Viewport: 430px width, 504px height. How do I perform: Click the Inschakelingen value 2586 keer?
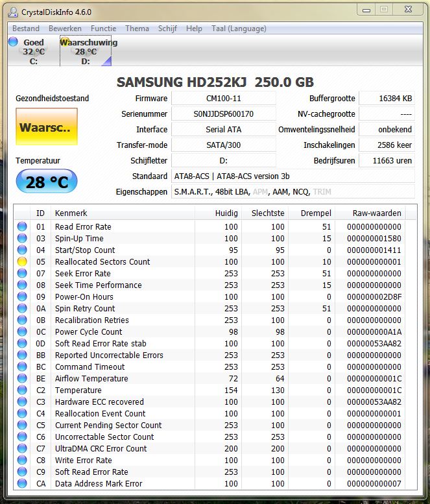(x=387, y=145)
